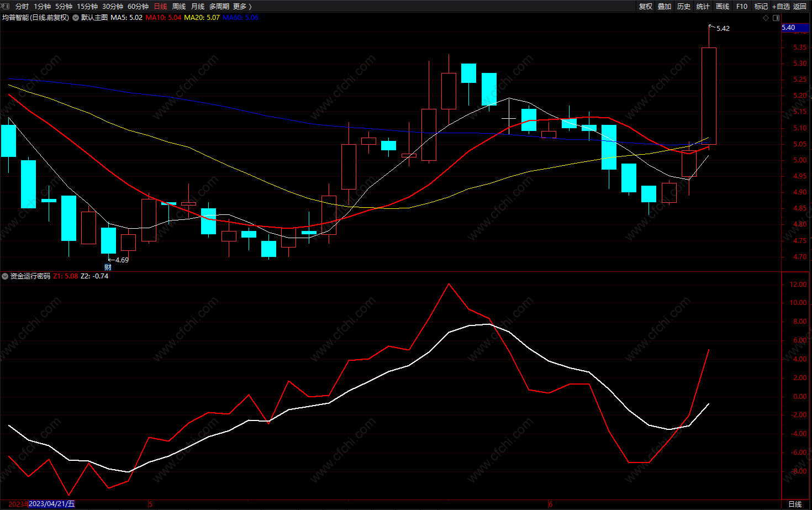Switch to the 60分钟 period
The width and height of the screenshot is (812, 510).
click(138, 7)
